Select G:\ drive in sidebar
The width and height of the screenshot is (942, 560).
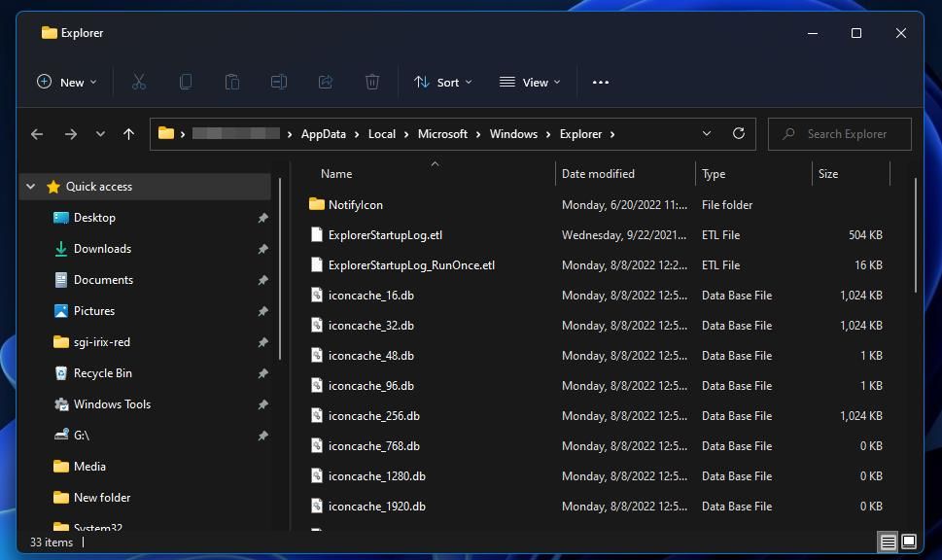81,435
